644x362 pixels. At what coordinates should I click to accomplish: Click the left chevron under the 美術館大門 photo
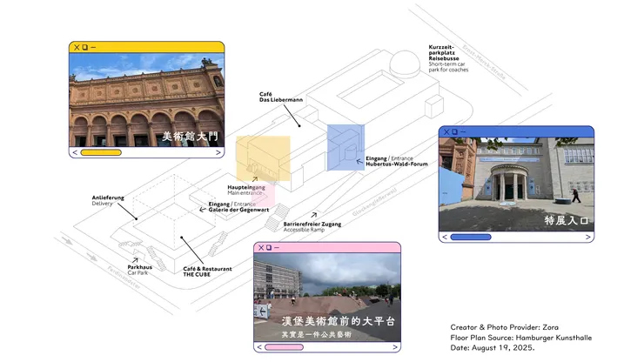(75, 152)
